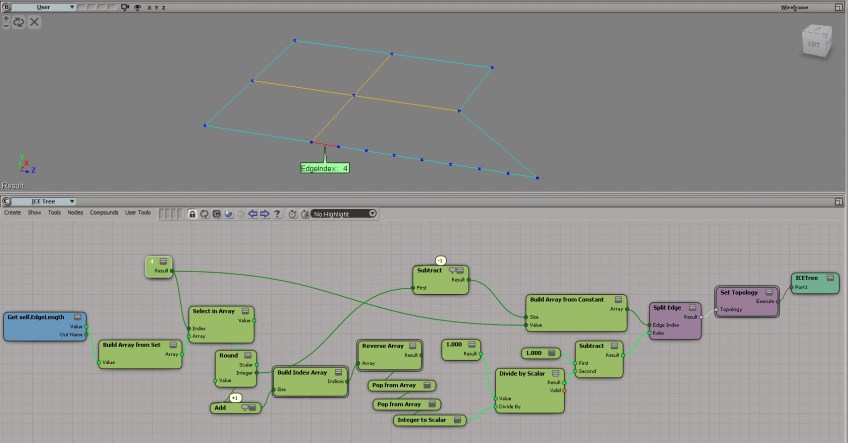Toggle the Z axis in viewport header
Screen dimensions: 848x443
161,7
